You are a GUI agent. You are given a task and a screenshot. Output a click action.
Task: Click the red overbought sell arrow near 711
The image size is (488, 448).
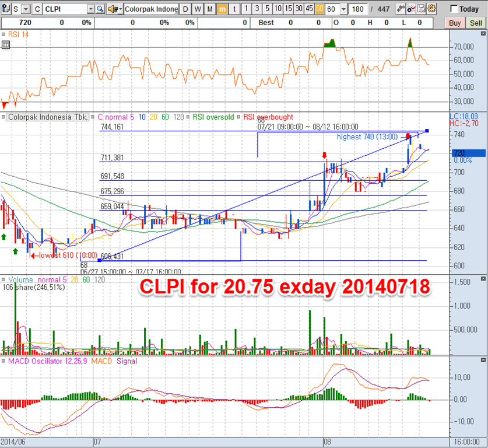pyautogui.click(x=325, y=155)
